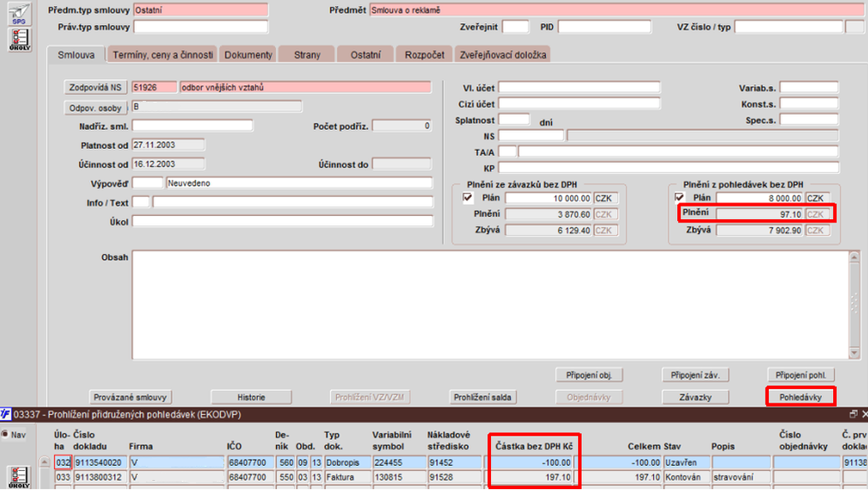Viewport: 868px width, 490px height.
Task: Click the SPS paper-plane icon in sidebar
Action: coord(19,14)
